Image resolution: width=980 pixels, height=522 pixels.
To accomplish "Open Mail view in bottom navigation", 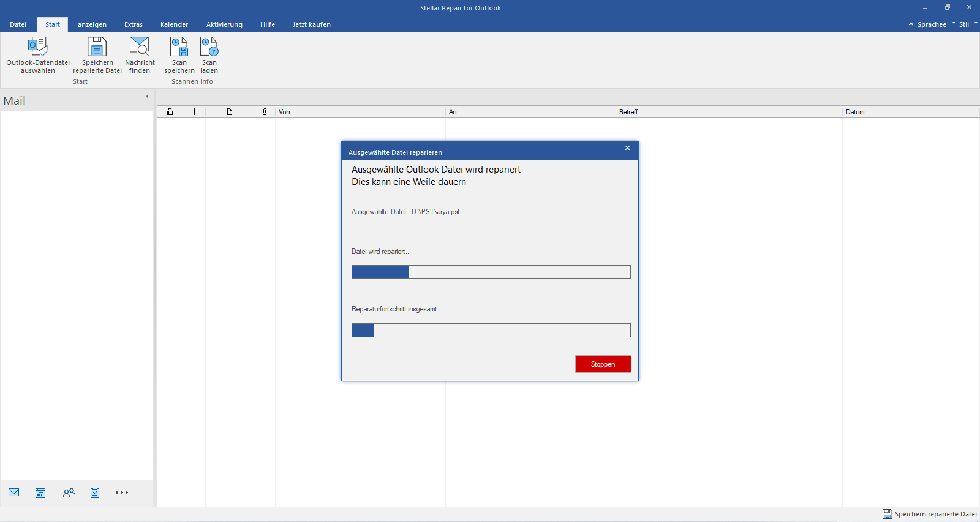I will coord(14,493).
